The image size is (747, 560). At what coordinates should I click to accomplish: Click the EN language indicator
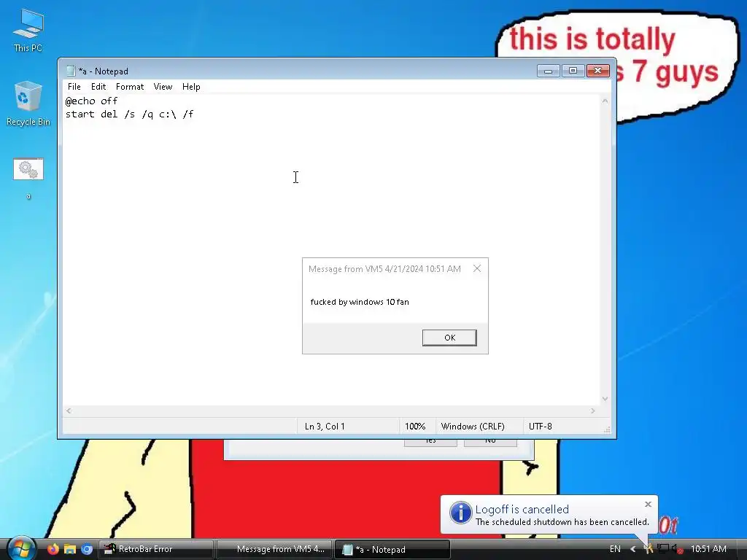[x=615, y=549]
